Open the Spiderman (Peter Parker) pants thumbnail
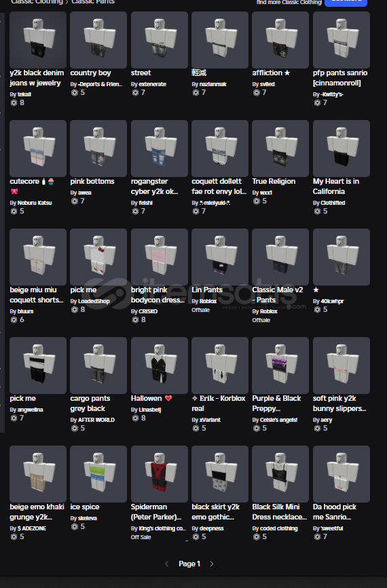 pyautogui.click(x=159, y=474)
